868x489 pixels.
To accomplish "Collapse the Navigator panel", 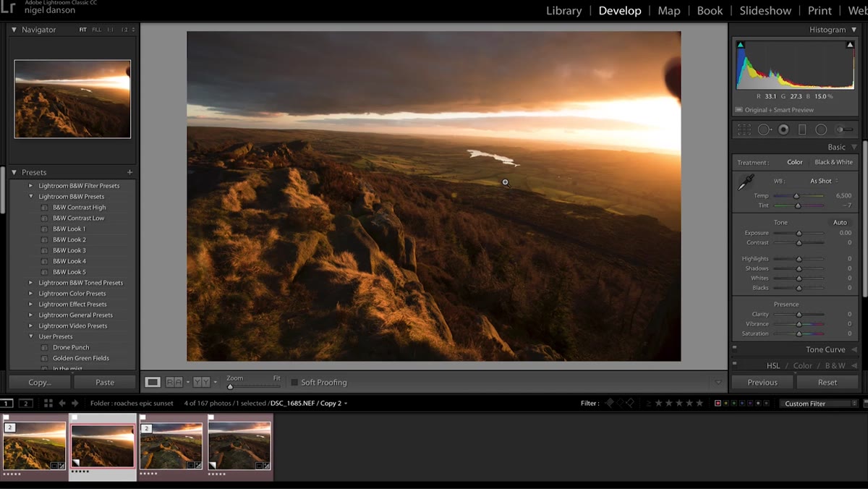I will click(x=14, y=30).
